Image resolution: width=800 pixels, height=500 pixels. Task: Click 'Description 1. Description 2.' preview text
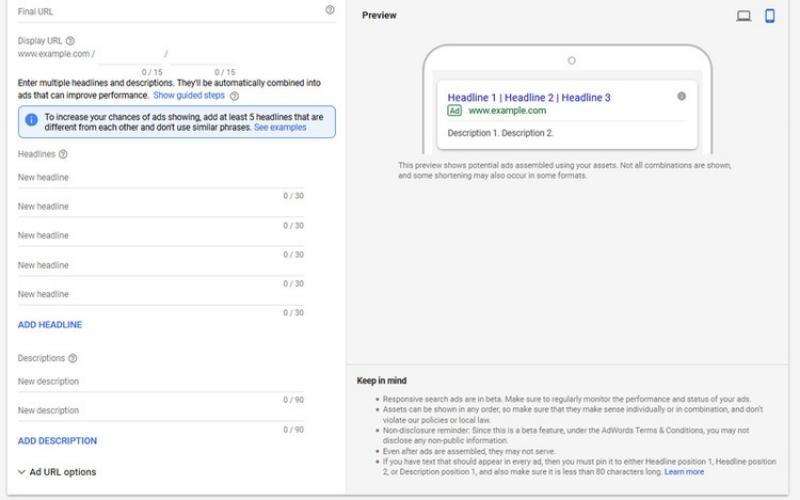(500, 133)
